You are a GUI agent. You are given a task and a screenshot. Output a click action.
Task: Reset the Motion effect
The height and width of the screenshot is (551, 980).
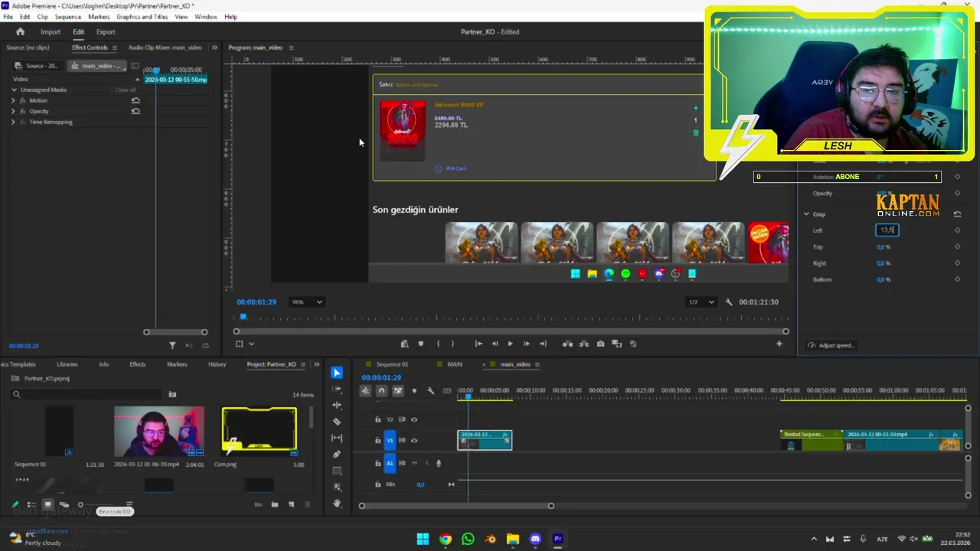pos(136,100)
